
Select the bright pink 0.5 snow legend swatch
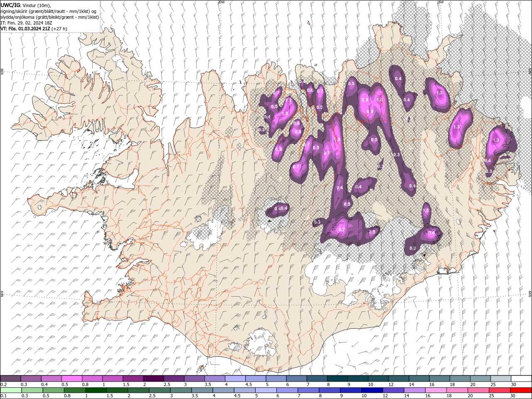click(71, 378)
